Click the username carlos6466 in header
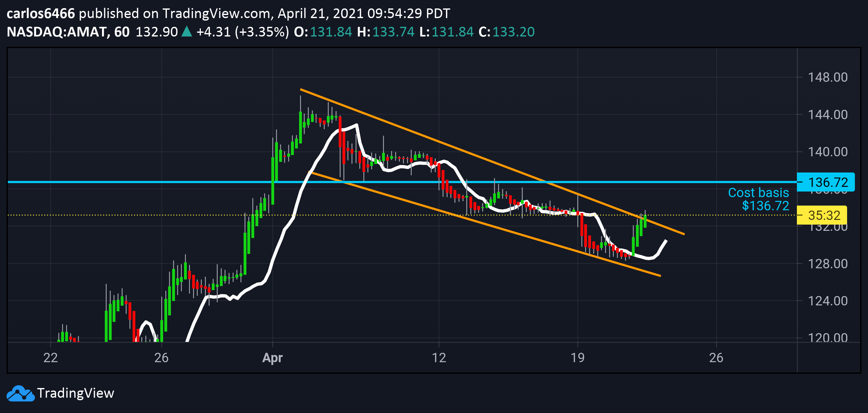This screenshot has height=413, width=868. (41, 13)
